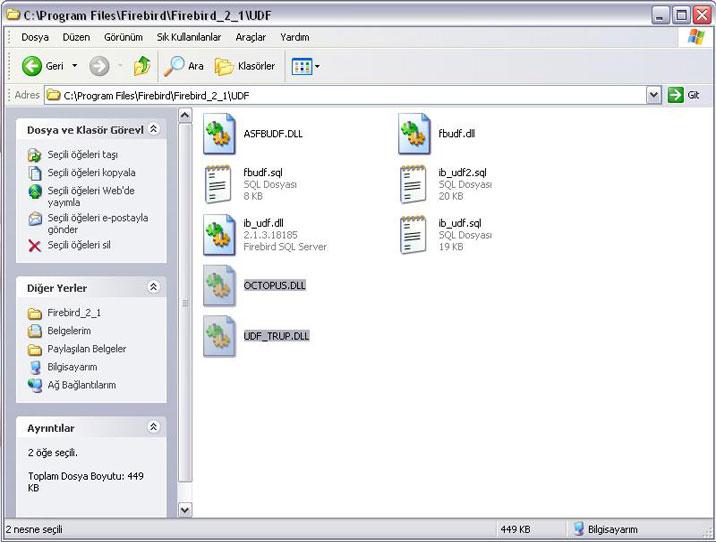Click the Windows flag logo
Image resolution: width=716 pixels, height=542 pixels.
[x=696, y=37]
